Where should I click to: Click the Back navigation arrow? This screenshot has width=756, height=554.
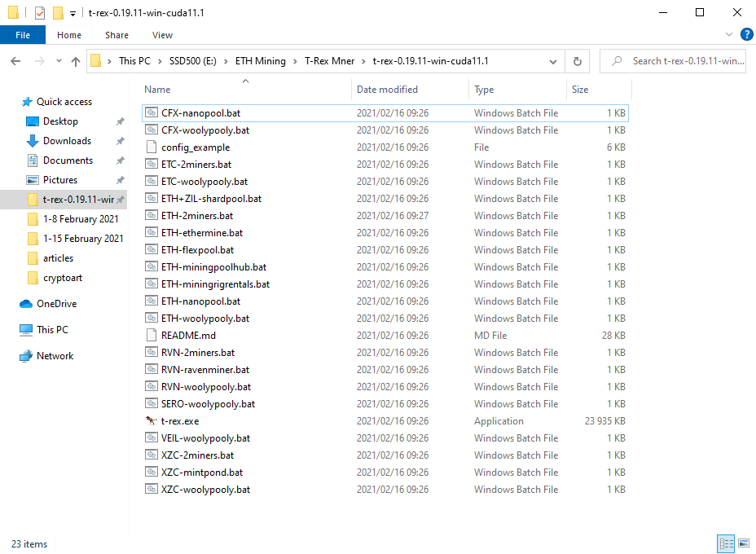coord(15,61)
